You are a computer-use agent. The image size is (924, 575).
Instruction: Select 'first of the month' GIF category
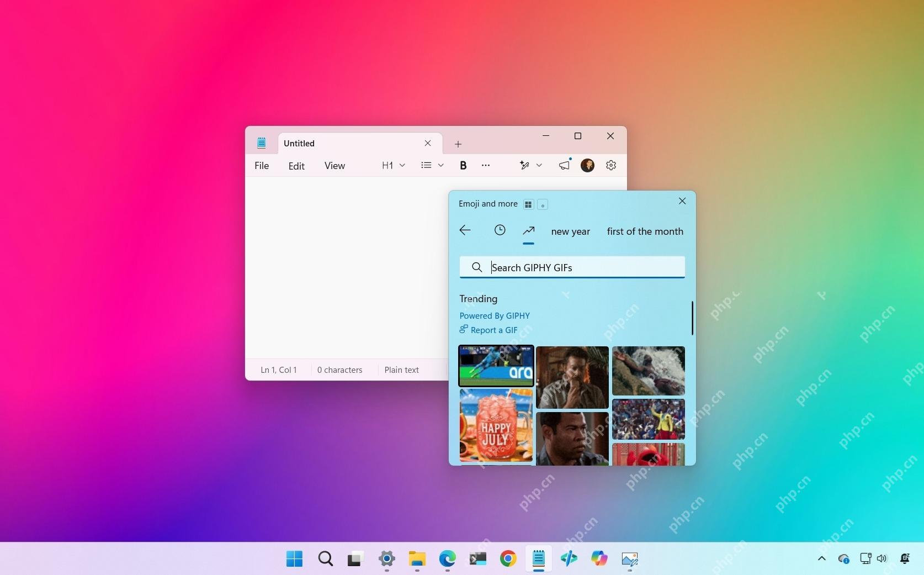645,231
